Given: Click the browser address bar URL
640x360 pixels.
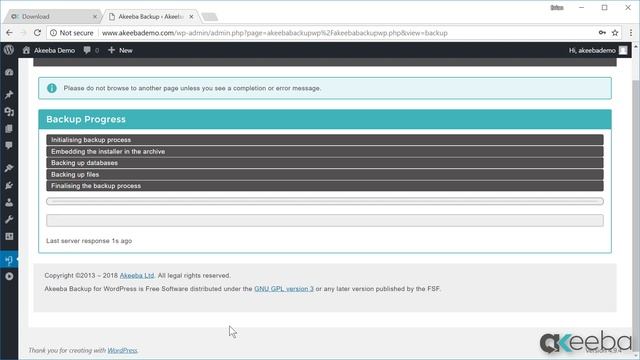Looking at the screenshot, I should 275,33.
